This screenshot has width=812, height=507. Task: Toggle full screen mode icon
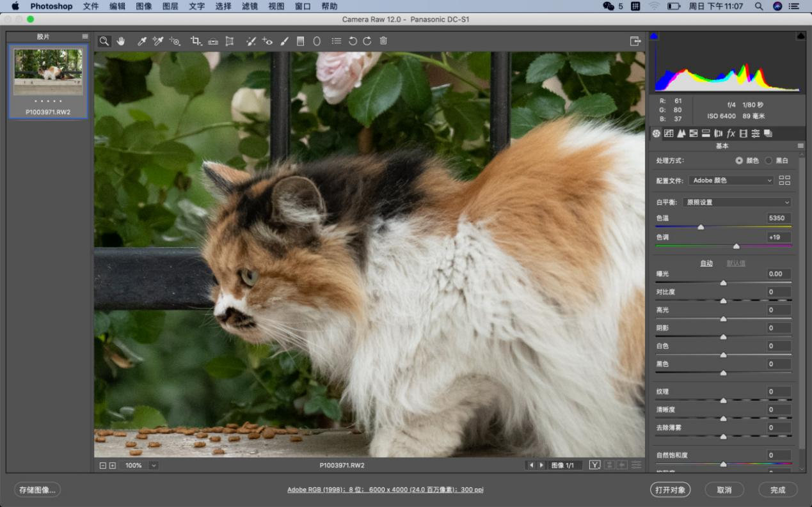[635, 41]
